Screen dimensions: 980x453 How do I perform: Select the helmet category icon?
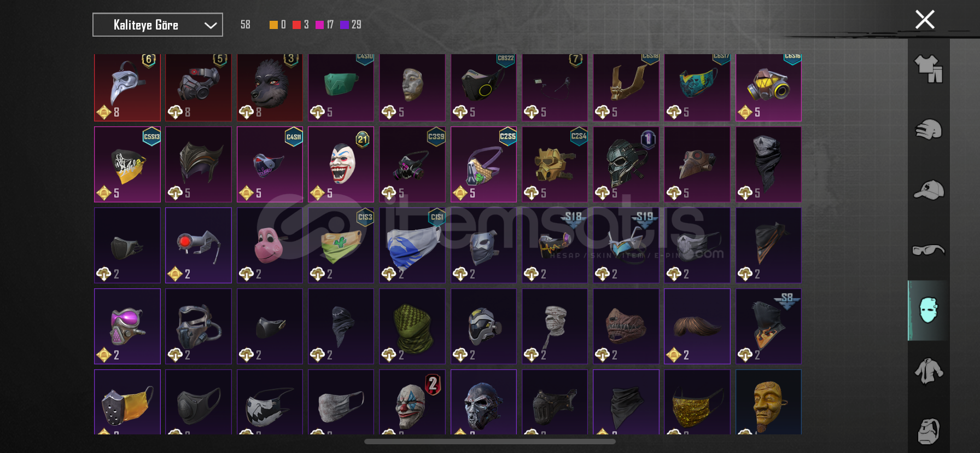click(929, 130)
